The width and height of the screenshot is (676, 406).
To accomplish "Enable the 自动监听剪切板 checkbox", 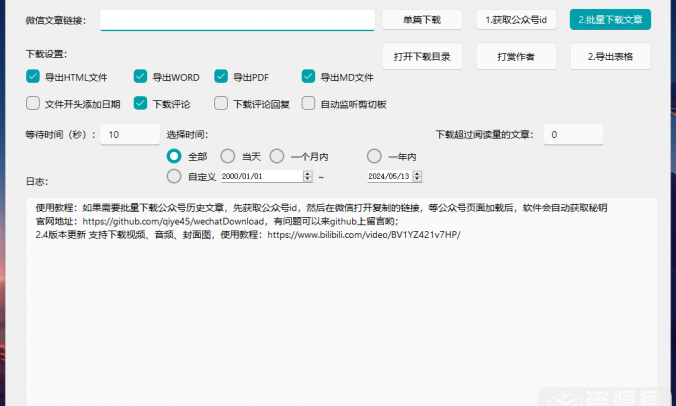I will (308, 103).
